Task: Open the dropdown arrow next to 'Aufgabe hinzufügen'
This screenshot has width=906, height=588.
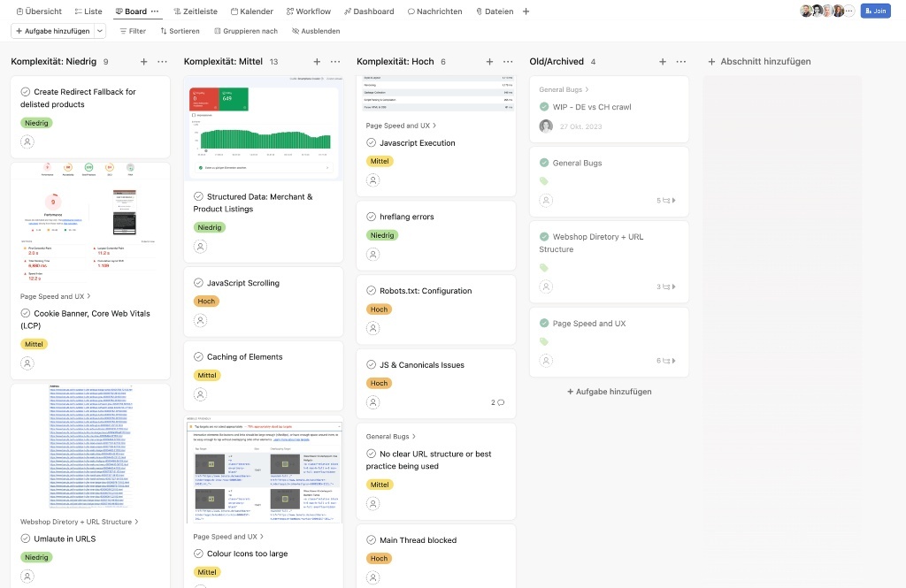Action: [100, 29]
